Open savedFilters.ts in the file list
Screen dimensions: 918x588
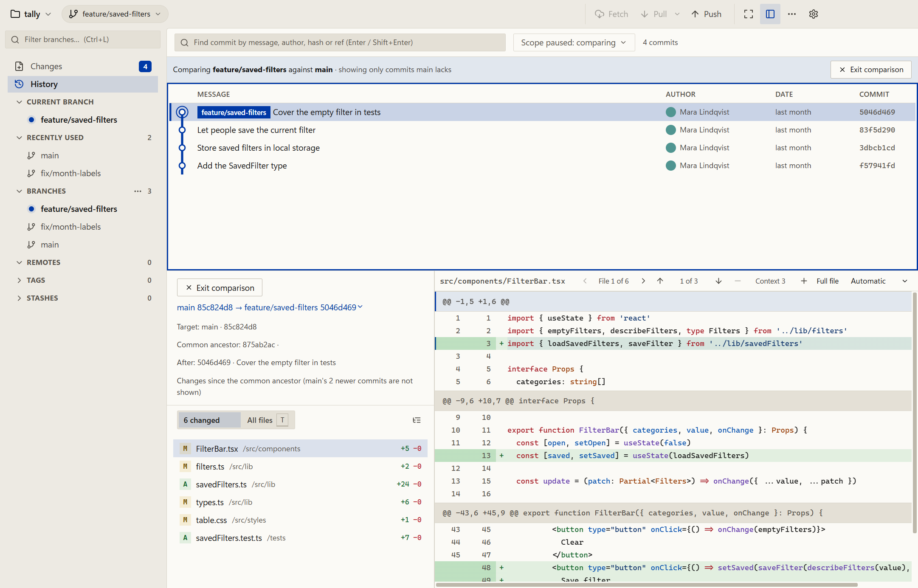pos(300,484)
